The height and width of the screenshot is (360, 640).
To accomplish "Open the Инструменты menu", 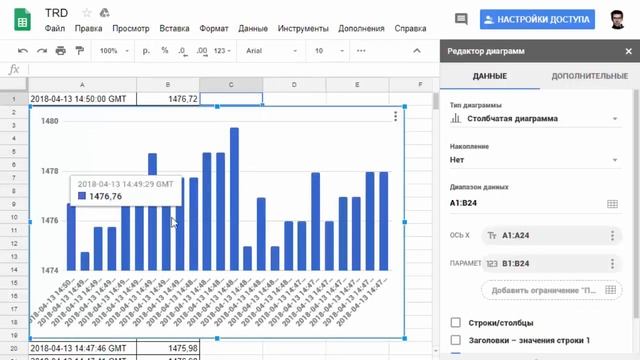I will point(303,29).
